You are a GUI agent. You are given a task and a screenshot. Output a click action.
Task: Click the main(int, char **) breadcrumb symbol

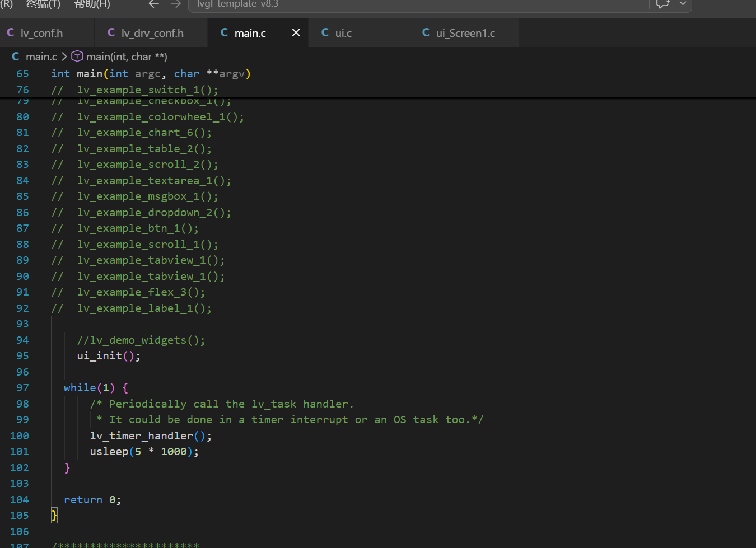point(127,57)
